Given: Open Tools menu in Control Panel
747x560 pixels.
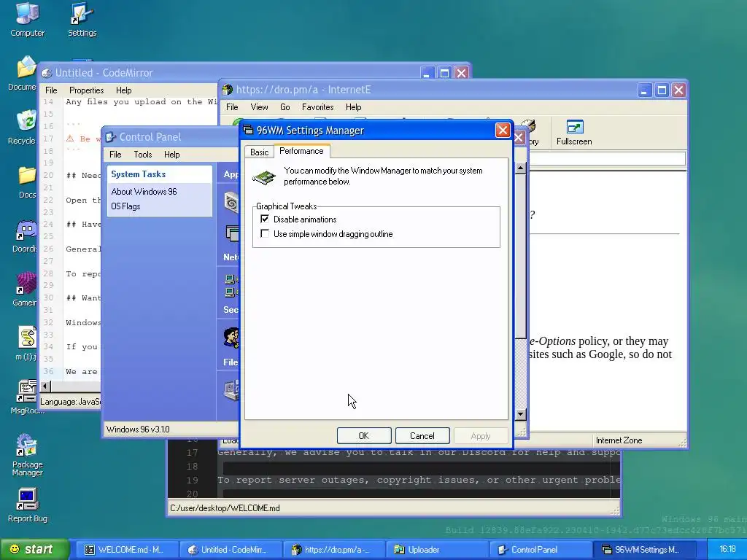Looking at the screenshot, I should point(142,155).
